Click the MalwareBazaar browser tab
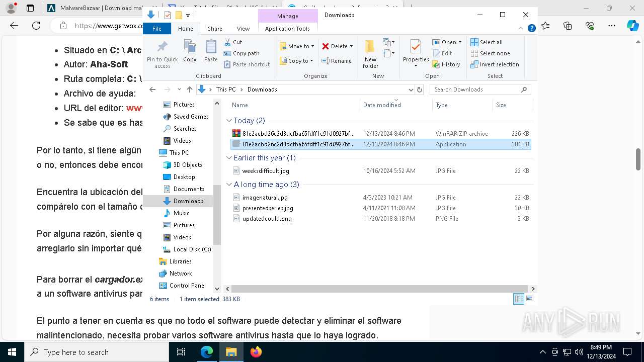The width and height of the screenshot is (644, 362). point(96,8)
